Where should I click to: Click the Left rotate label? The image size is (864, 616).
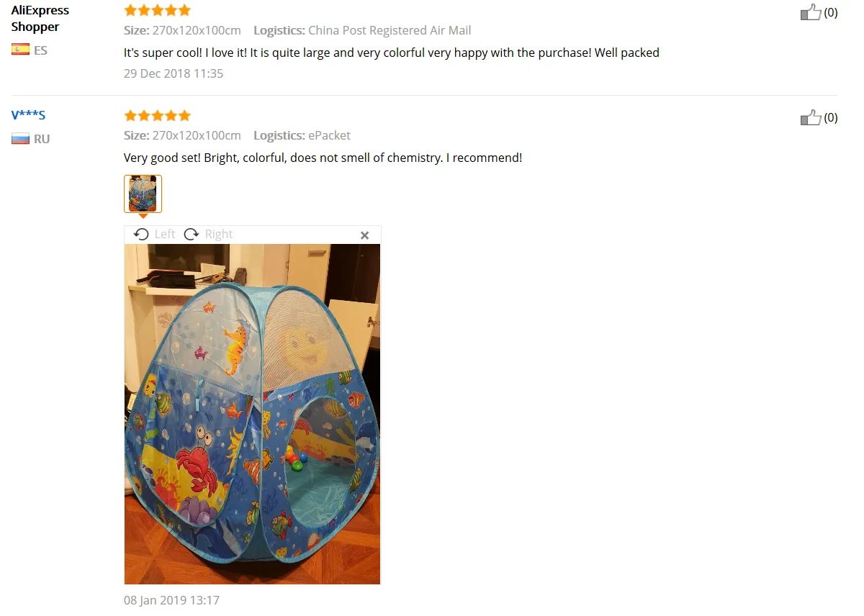(x=164, y=234)
